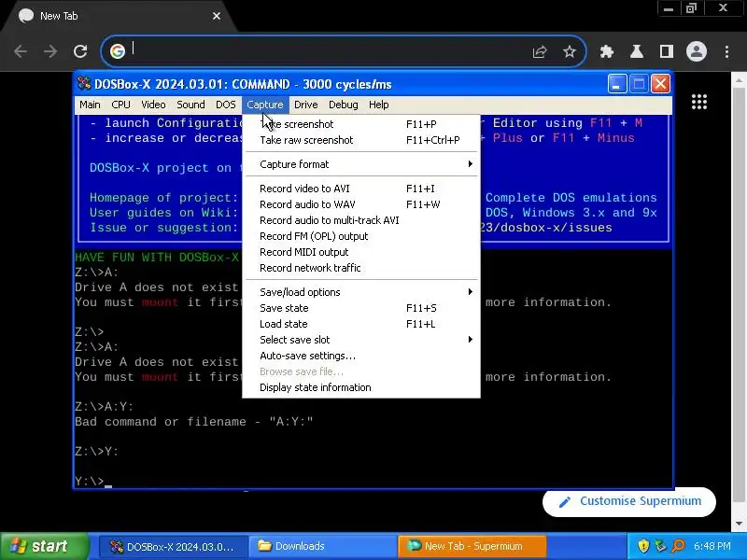This screenshot has width=747, height=560.
Task: Open the Extensions puzzle icon
Action: 606,51
